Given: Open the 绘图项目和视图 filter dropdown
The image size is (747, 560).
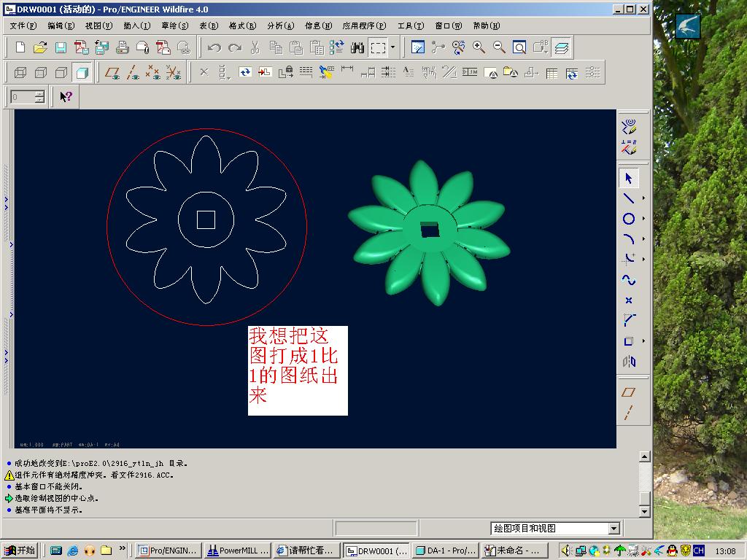Looking at the screenshot, I should click(614, 528).
